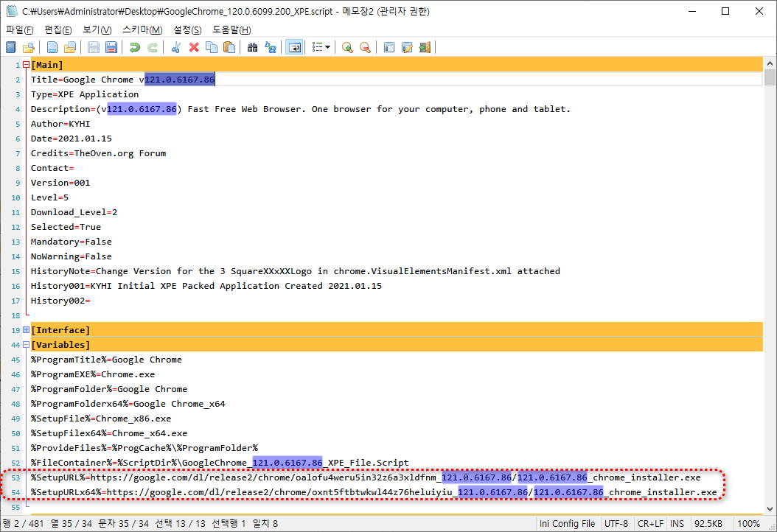The height and width of the screenshot is (532, 777).
Task: Open the colored list icon dropdown arrow
Action: click(327, 48)
